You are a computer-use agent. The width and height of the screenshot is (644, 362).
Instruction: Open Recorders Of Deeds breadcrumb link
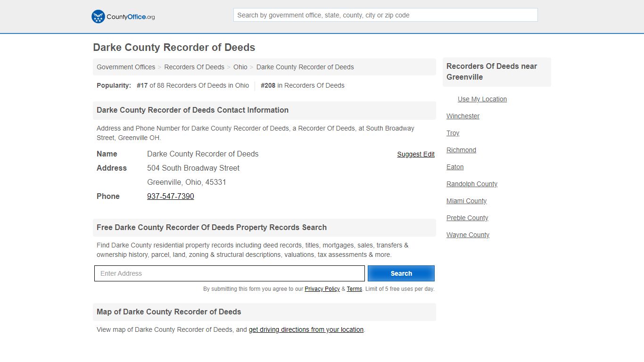tap(194, 67)
